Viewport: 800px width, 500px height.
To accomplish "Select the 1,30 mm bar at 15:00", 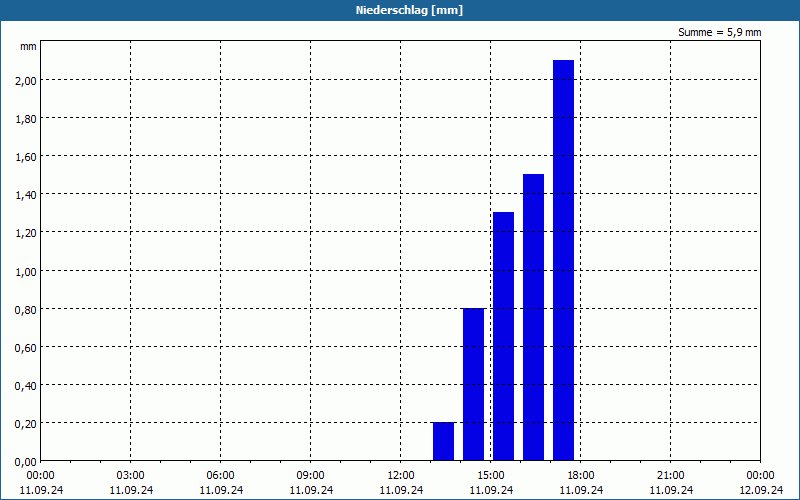I will pos(504,336).
